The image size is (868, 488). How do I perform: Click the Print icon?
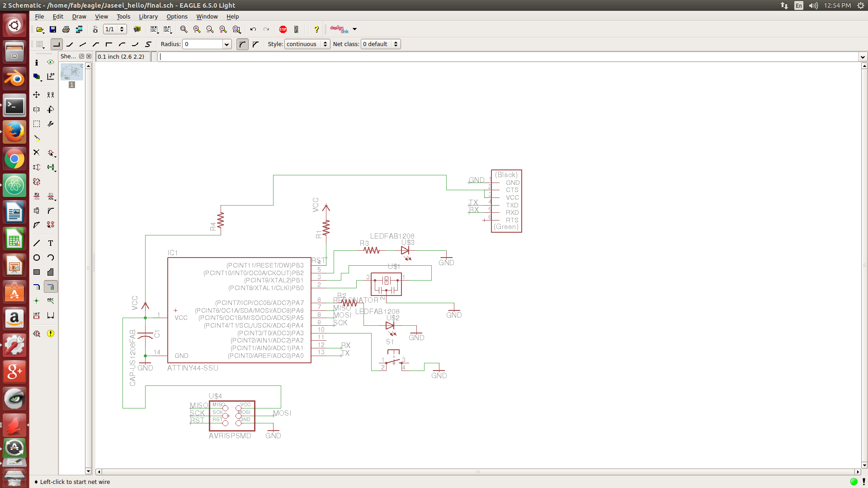click(x=66, y=29)
